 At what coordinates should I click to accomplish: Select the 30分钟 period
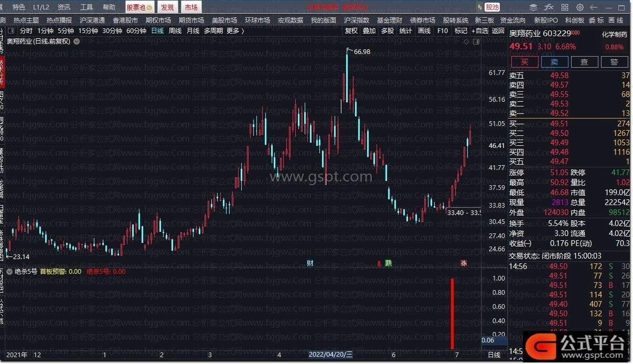[112, 31]
